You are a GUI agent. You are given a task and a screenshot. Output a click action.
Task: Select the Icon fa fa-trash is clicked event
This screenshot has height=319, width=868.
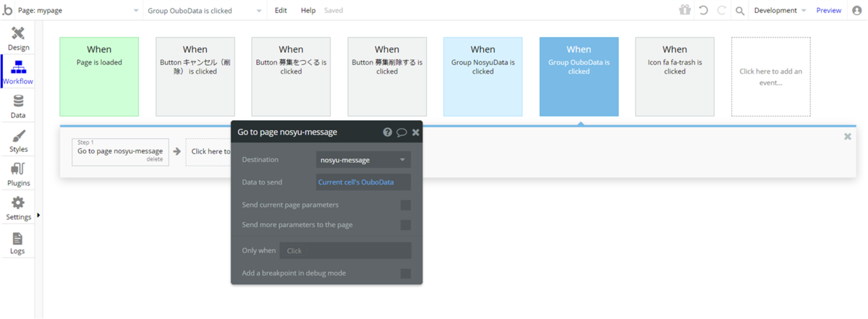(x=675, y=77)
